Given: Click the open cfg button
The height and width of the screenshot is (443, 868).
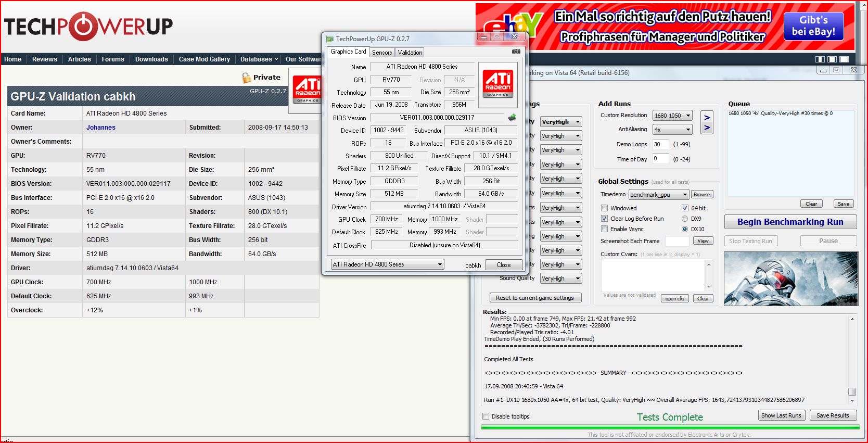Looking at the screenshot, I should 675,299.
